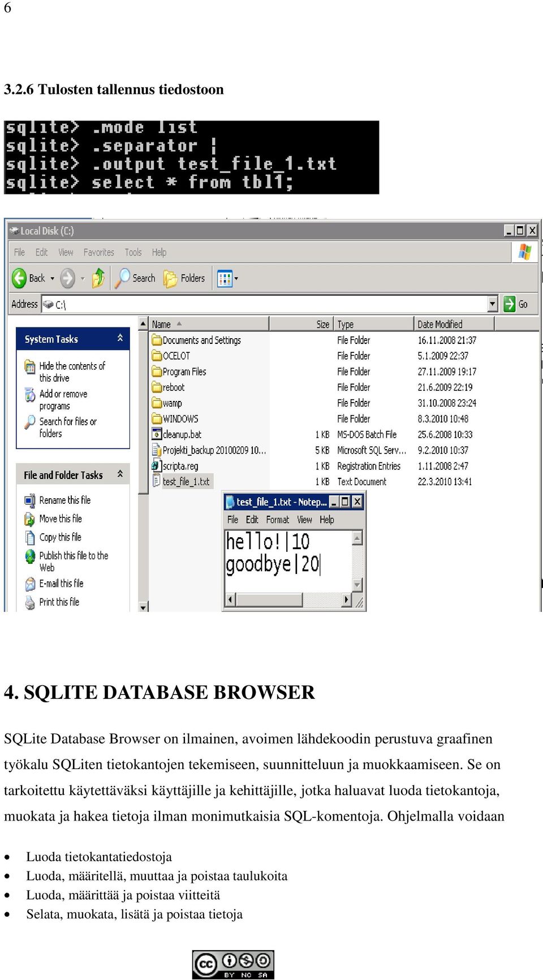Click the scripta.reg file icon

coord(157,466)
